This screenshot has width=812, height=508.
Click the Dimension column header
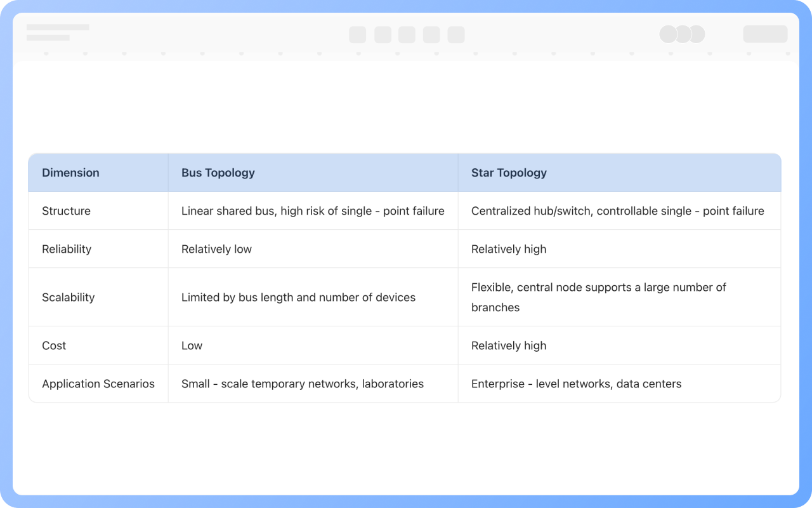click(70, 173)
